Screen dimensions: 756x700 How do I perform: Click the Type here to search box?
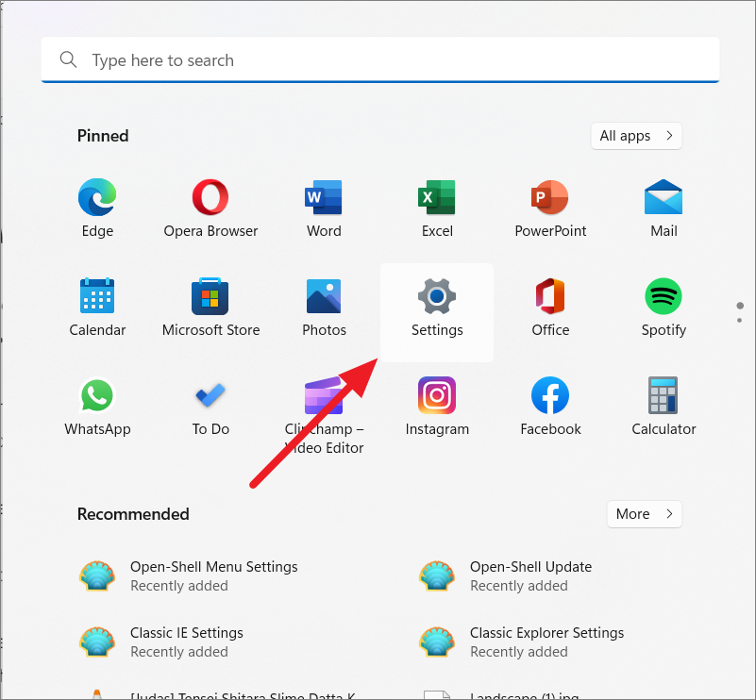pos(380,59)
